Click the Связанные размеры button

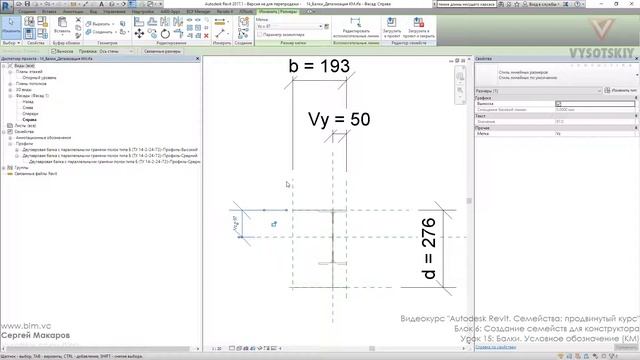coord(162,51)
